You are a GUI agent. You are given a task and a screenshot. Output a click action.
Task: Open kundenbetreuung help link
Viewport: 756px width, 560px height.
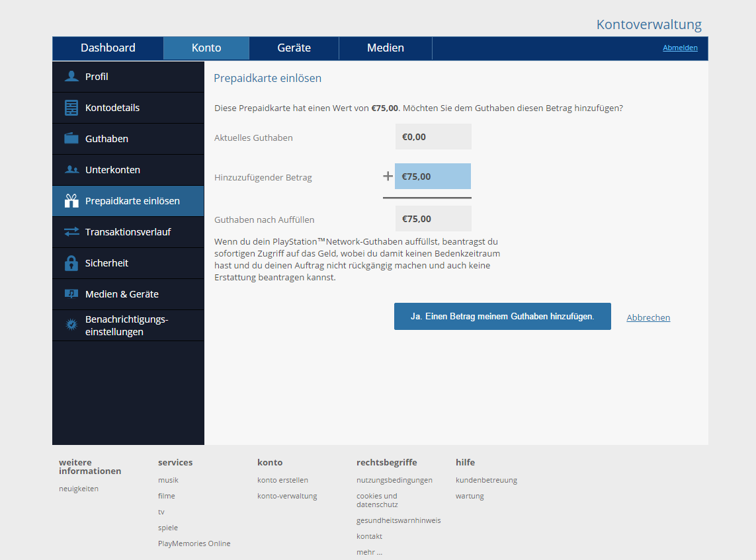(487, 480)
